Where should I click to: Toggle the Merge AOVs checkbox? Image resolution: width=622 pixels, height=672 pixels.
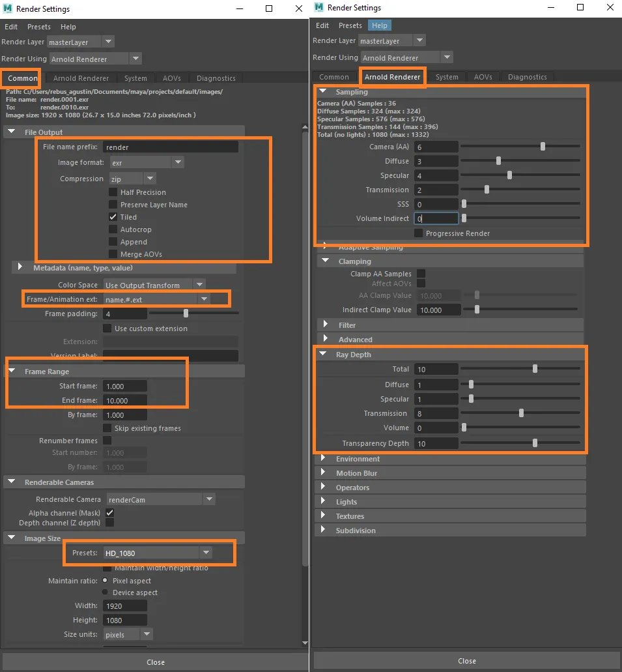(113, 254)
